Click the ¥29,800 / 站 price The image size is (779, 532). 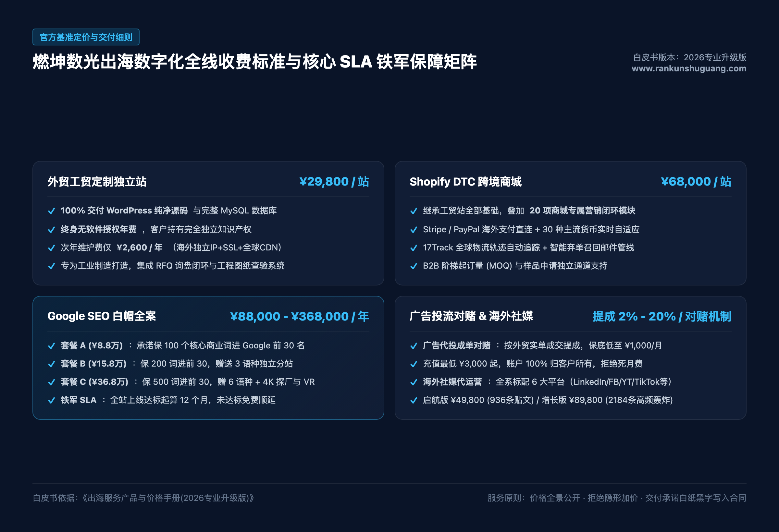pyautogui.click(x=334, y=182)
